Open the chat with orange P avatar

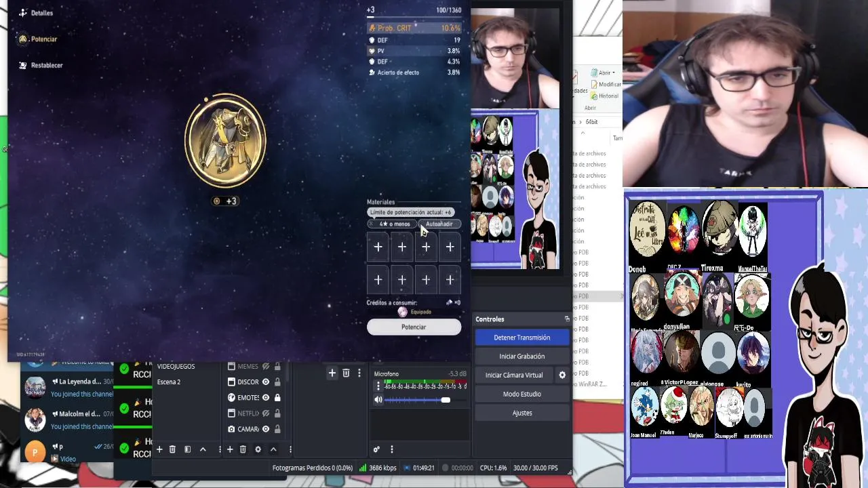coord(68,451)
